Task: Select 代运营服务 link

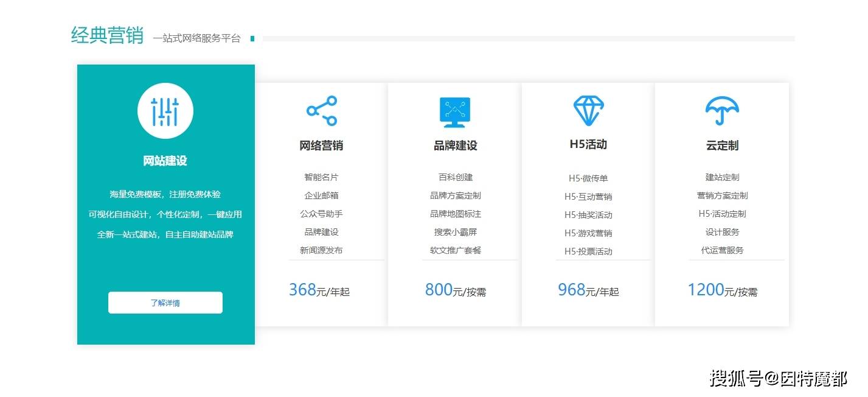Action: tap(722, 250)
